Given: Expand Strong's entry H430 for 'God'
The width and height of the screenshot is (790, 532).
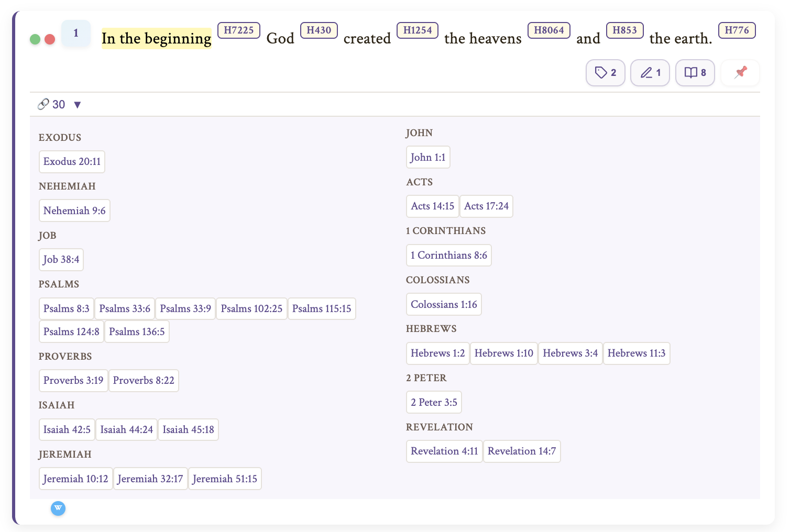Looking at the screenshot, I should [319, 30].
